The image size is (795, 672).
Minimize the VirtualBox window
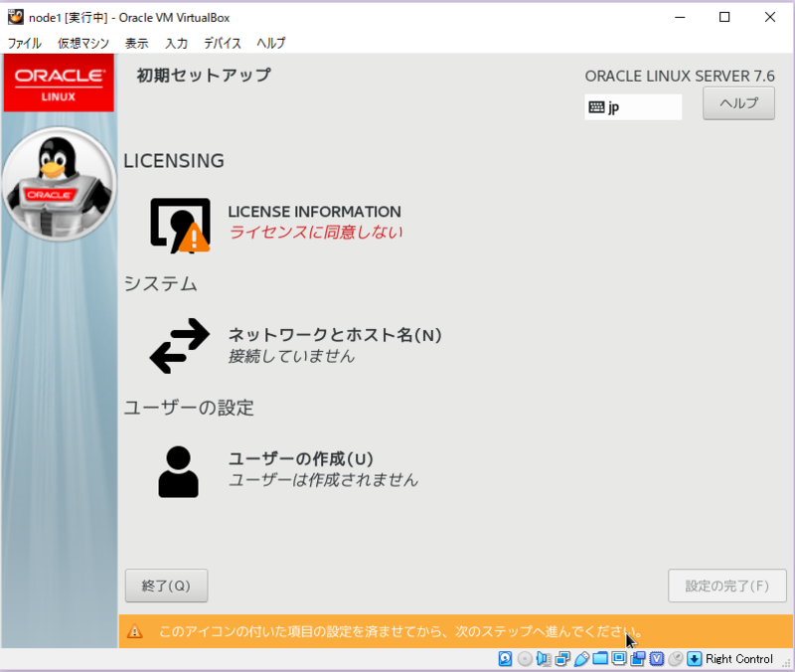click(x=680, y=17)
